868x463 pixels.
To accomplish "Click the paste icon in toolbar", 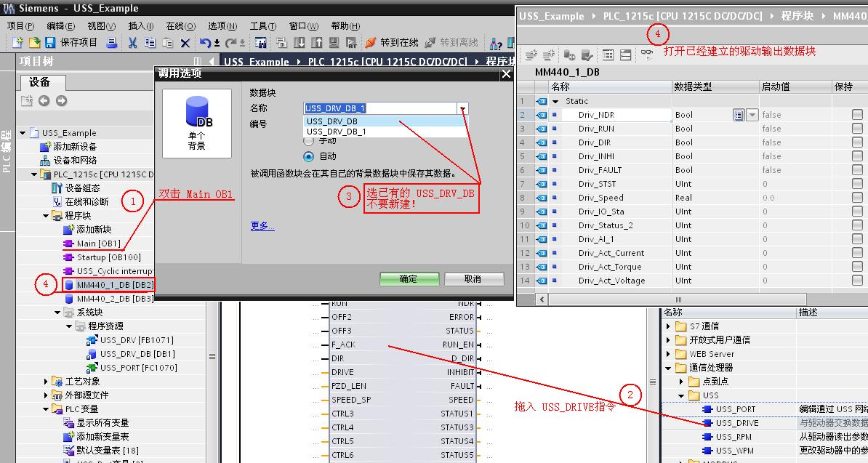I will [x=168, y=43].
